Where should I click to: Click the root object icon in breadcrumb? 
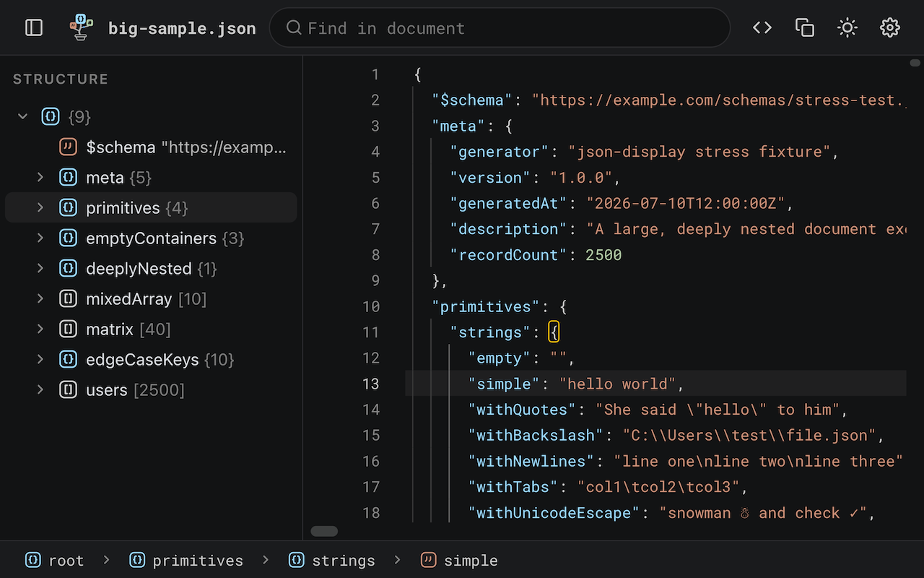(x=33, y=560)
